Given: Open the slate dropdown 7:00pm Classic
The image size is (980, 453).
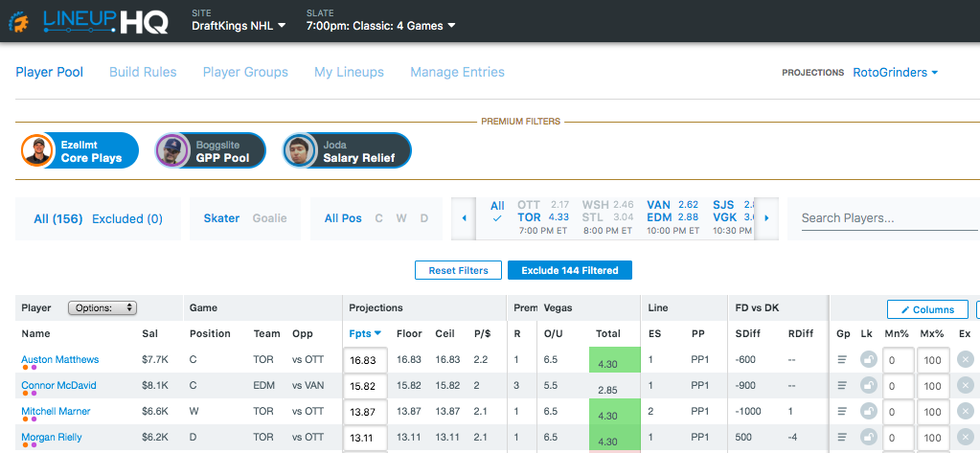Looking at the screenshot, I should pos(380,26).
